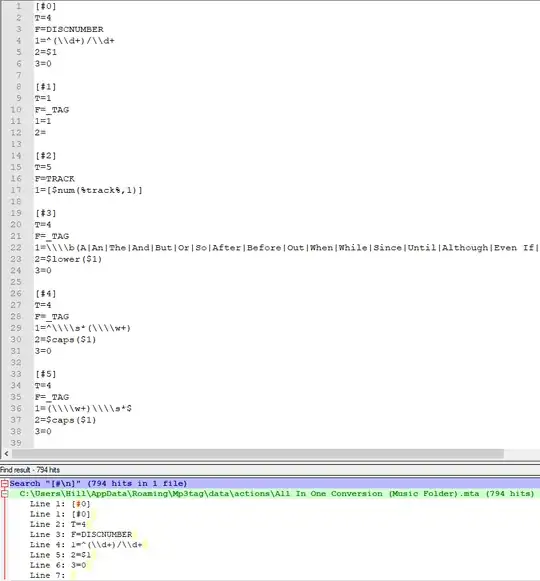Place cursor on '[#4]' section header

coord(46,293)
